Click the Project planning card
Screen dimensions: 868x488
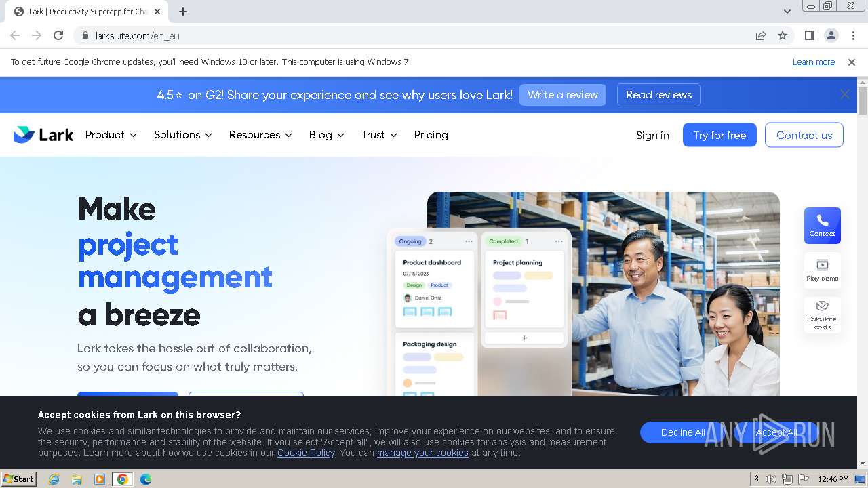coord(524,289)
